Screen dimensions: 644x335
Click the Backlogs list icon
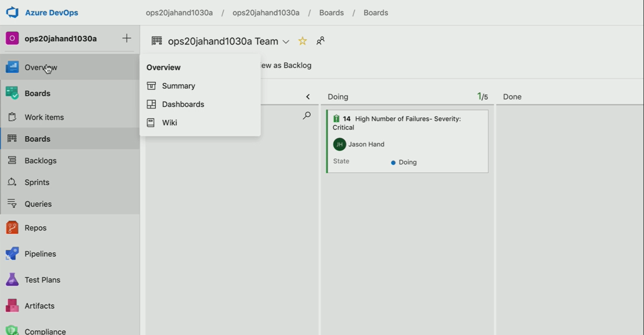(x=12, y=160)
